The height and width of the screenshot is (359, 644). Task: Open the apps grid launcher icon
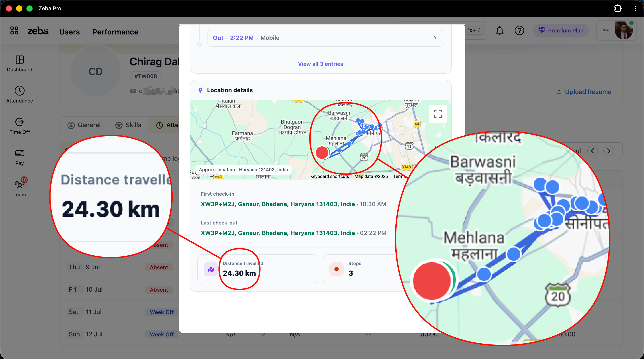[x=14, y=31]
